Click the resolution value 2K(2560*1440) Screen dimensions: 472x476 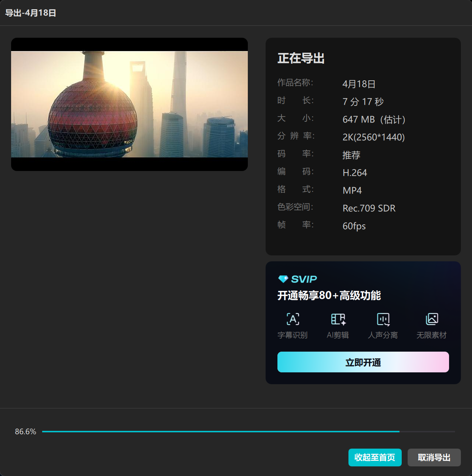coord(374,137)
